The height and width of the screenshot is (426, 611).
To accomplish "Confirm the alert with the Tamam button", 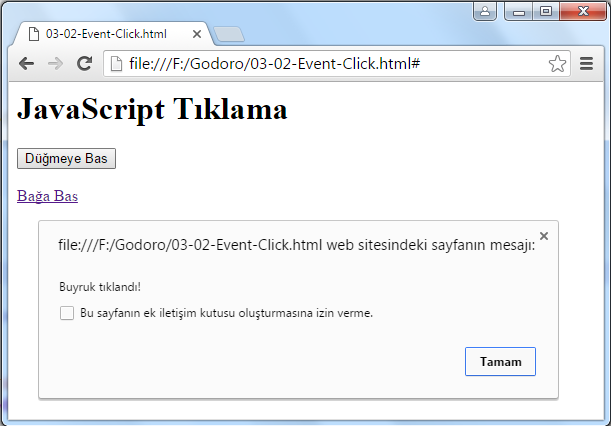I will click(500, 362).
